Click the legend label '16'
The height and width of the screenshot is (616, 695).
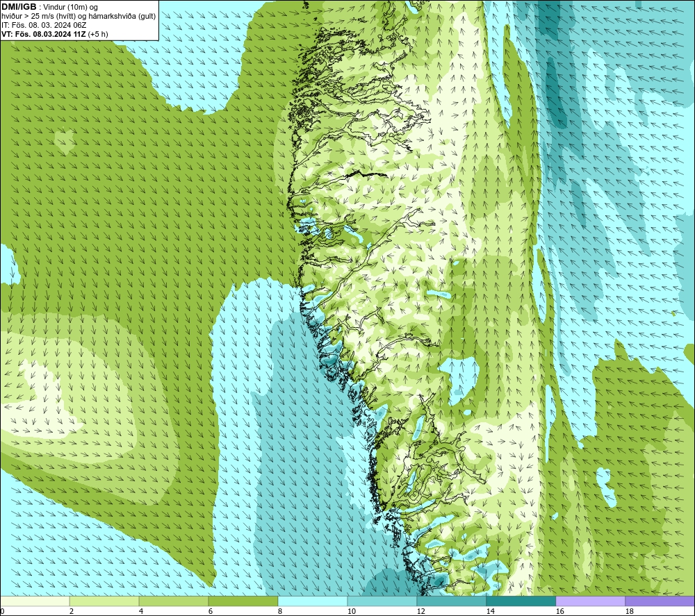(559, 612)
